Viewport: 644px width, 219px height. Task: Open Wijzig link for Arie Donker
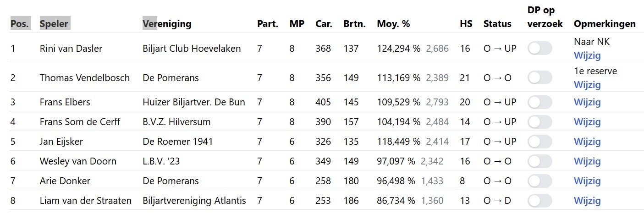pyautogui.click(x=587, y=181)
